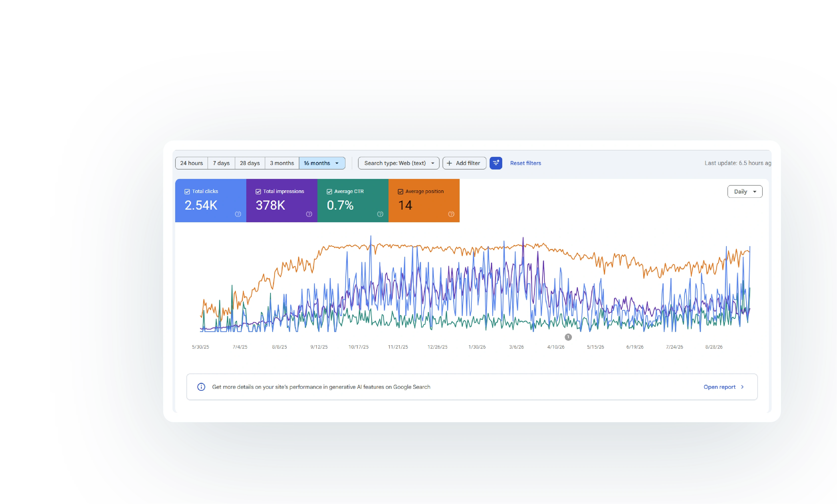Select the 7 days date range
This screenshot has height=504, width=837.
tap(221, 163)
